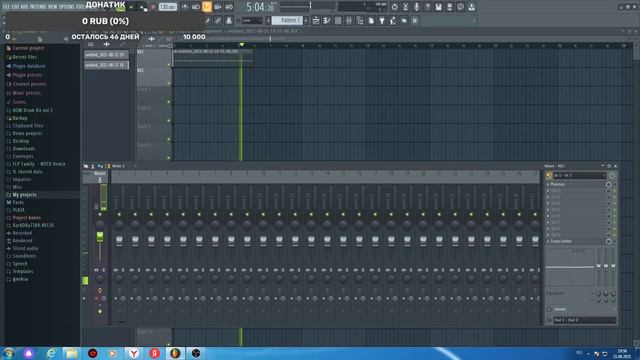
Task: Open Current project in browser
Action: (x=28, y=48)
